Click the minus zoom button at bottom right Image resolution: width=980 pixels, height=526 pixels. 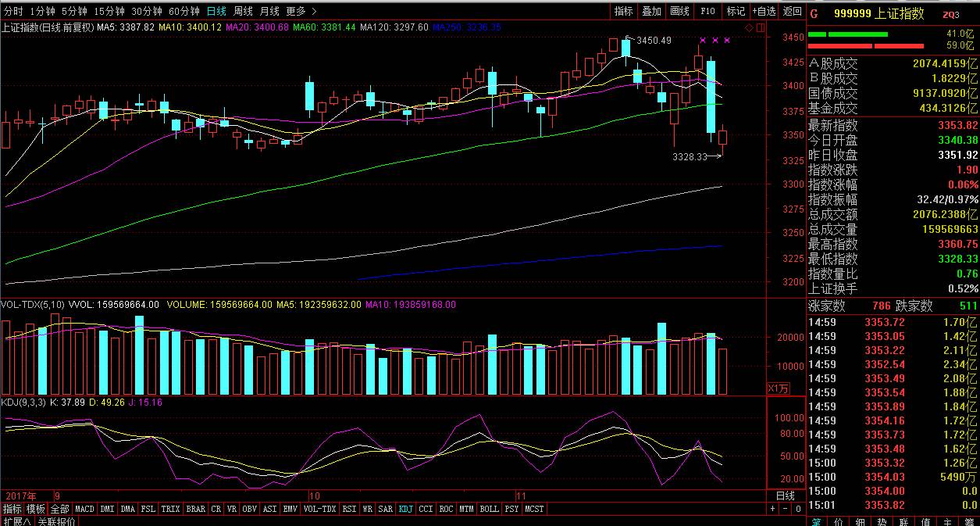pos(785,509)
